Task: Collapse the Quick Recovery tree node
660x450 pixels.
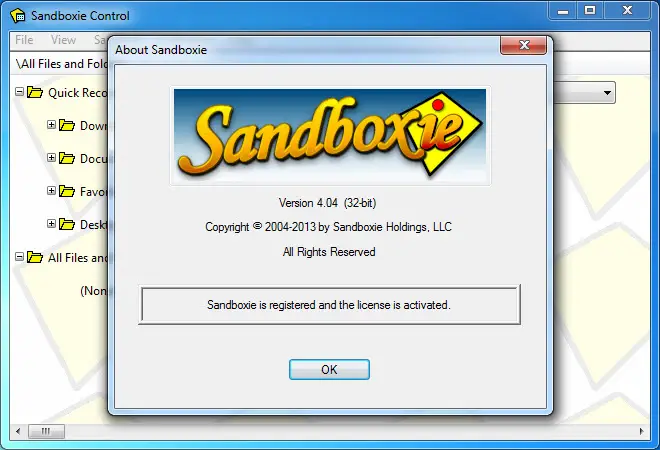Action: click(19, 91)
